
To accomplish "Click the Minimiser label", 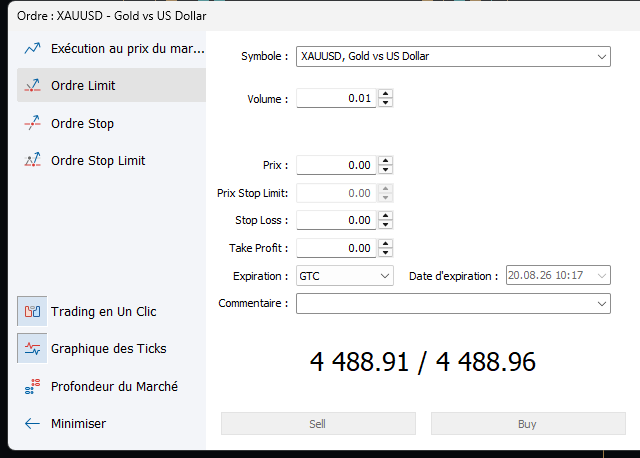I will pos(78,424).
